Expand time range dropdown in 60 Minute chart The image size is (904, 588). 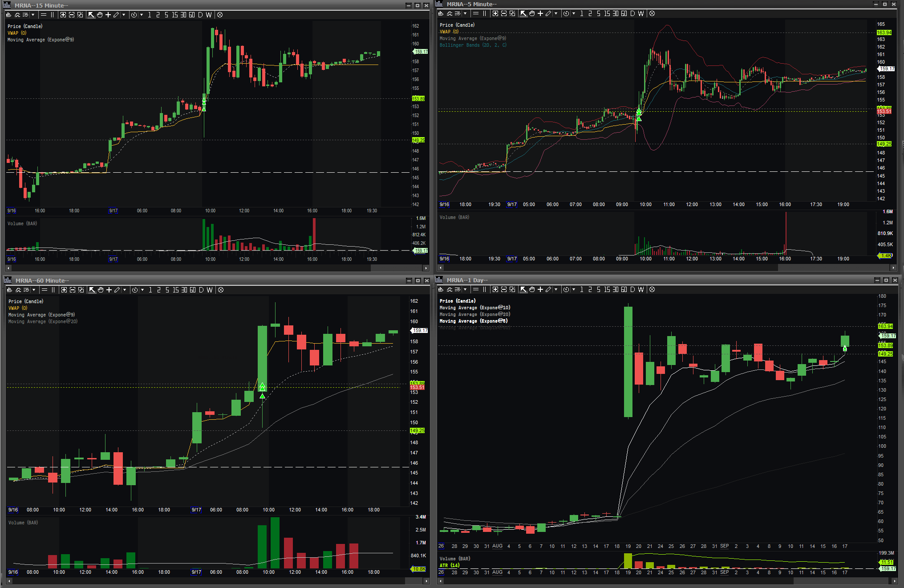(142, 290)
